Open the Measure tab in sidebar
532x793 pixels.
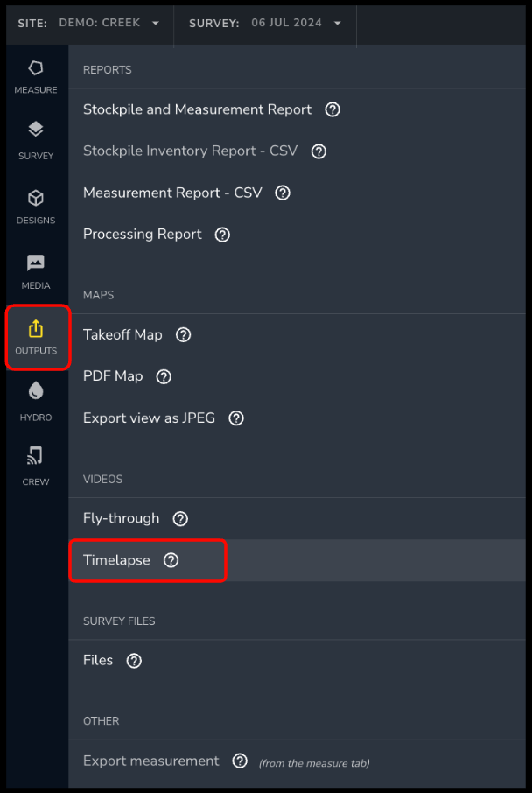click(35, 77)
